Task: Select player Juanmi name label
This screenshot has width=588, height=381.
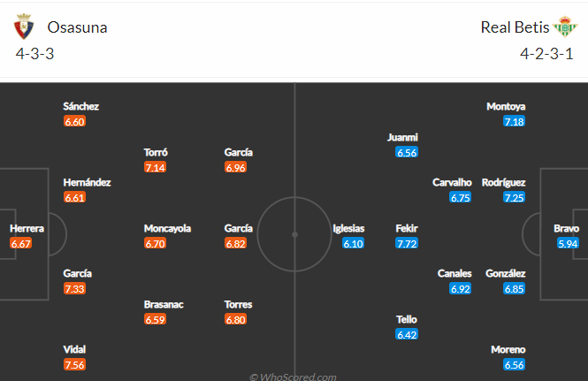Action: (x=402, y=137)
